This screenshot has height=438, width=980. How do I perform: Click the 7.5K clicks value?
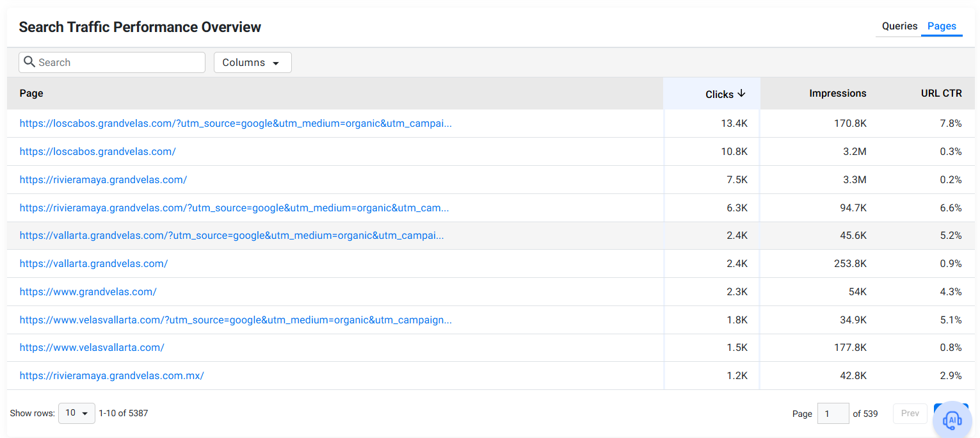(x=737, y=180)
